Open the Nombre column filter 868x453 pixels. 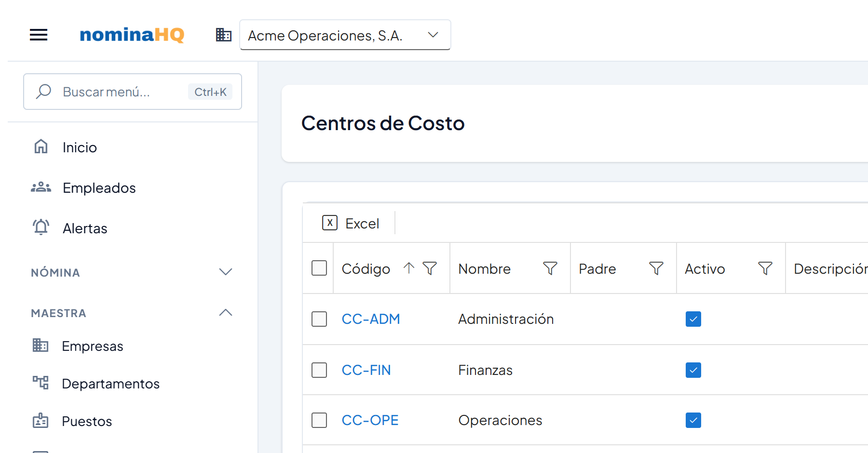pos(550,268)
